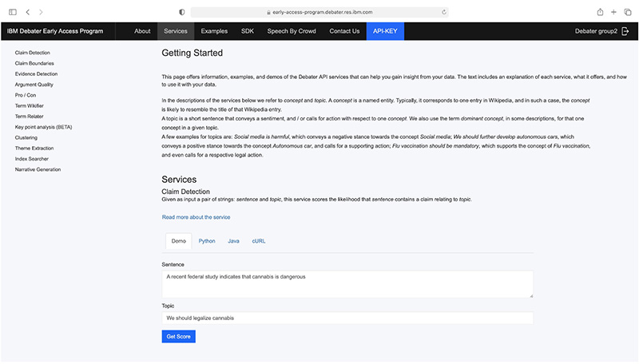Open the Safari share icon
The width and height of the screenshot is (639, 364).
coord(600,12)
